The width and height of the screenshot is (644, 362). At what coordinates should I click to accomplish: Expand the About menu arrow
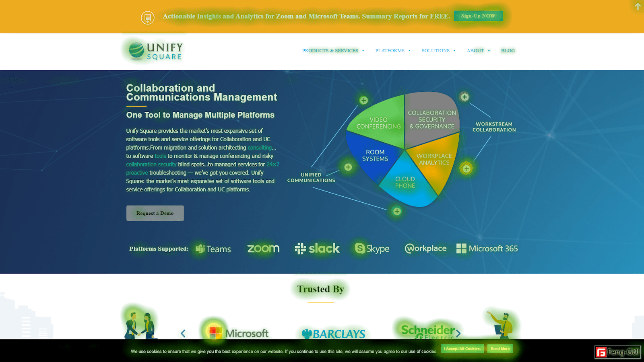489,51
